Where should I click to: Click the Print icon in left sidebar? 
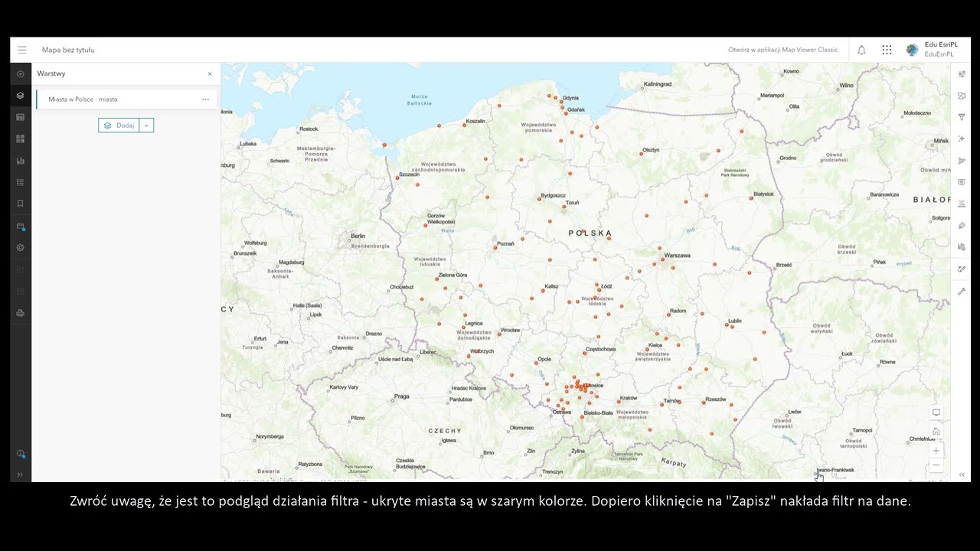pyautogui.click(x=21, y=313)
